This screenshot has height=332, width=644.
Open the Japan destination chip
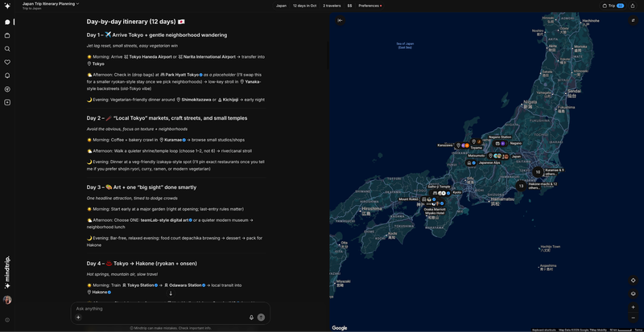click(281, 6)
